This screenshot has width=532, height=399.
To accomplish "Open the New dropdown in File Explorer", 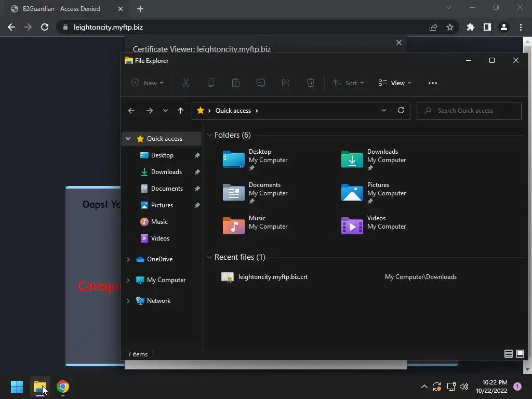I will (x=148, y=83).
